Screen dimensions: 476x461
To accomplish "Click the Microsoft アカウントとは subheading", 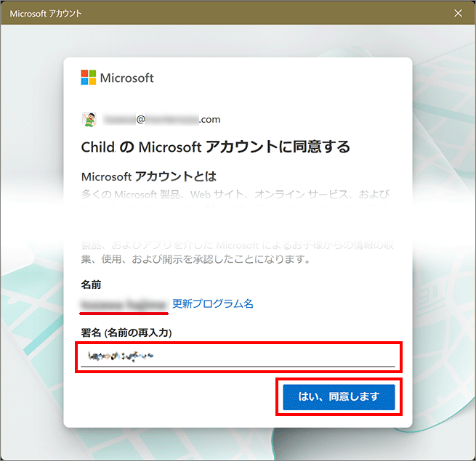I will tap(149, 176).
